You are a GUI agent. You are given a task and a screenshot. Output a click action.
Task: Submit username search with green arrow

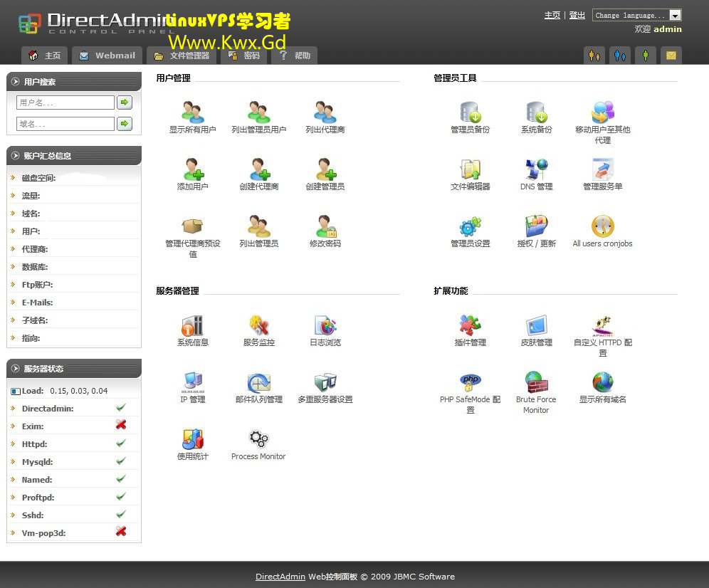[x=125, y=103]
